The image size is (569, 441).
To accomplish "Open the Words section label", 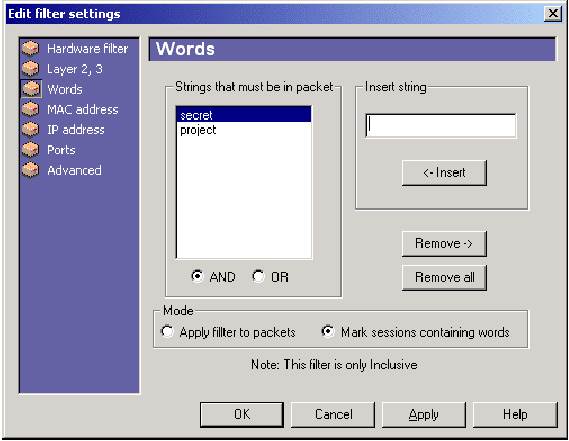I will [x=65, y=89].
